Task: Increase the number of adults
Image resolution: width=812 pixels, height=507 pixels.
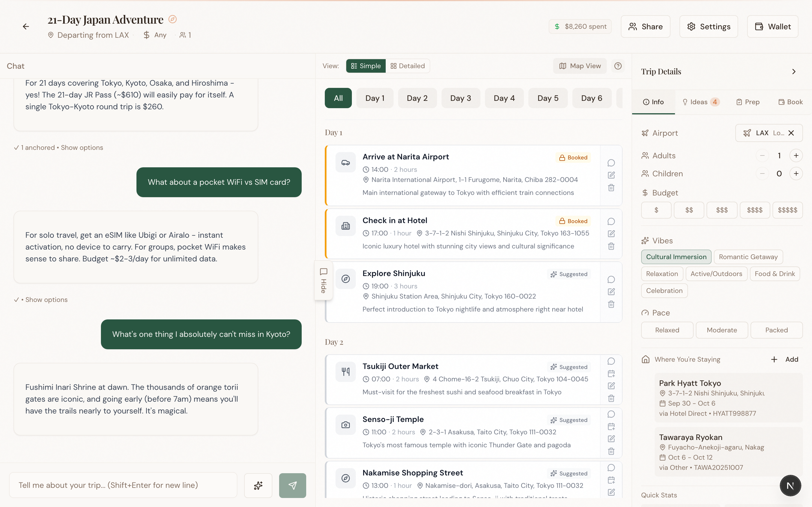Action: [796, 155]
